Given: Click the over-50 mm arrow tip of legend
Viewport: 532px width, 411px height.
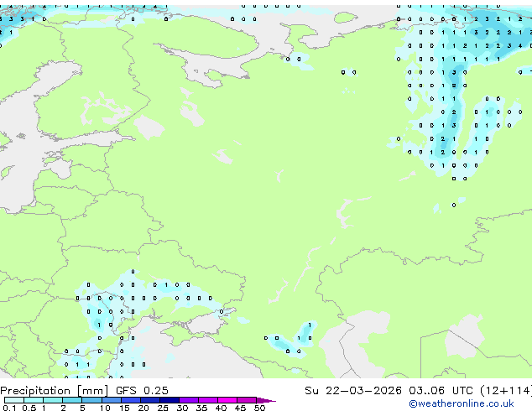Looking at the screenshot, I should pos(266,400).
